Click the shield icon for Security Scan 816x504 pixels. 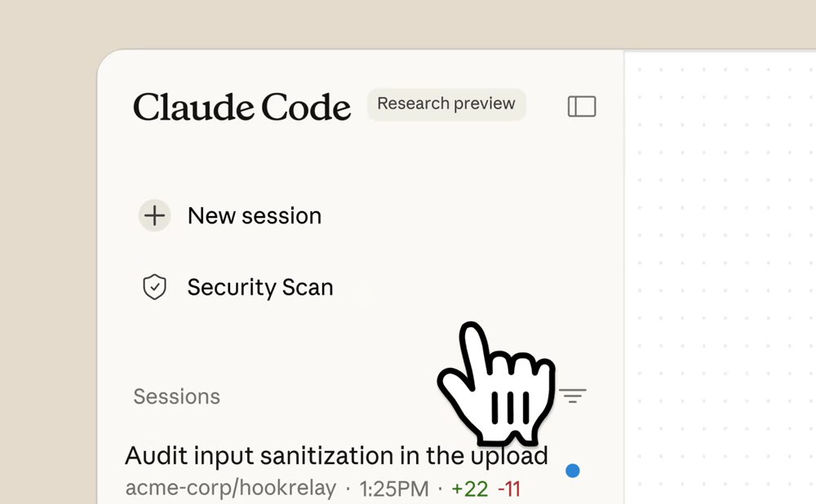[x=154, y=287]
